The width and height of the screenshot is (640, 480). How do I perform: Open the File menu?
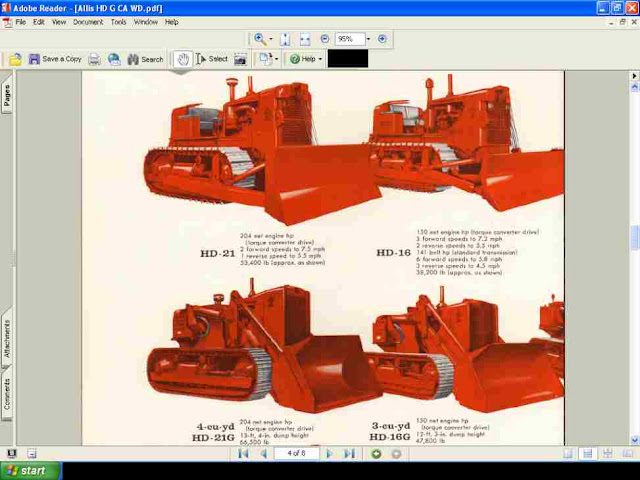coord(20,22)
